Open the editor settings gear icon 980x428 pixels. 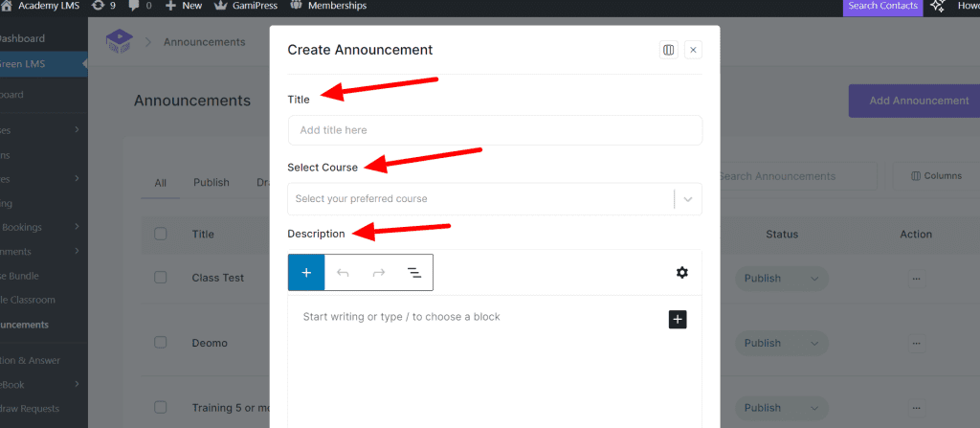click(x=681, y=272)
